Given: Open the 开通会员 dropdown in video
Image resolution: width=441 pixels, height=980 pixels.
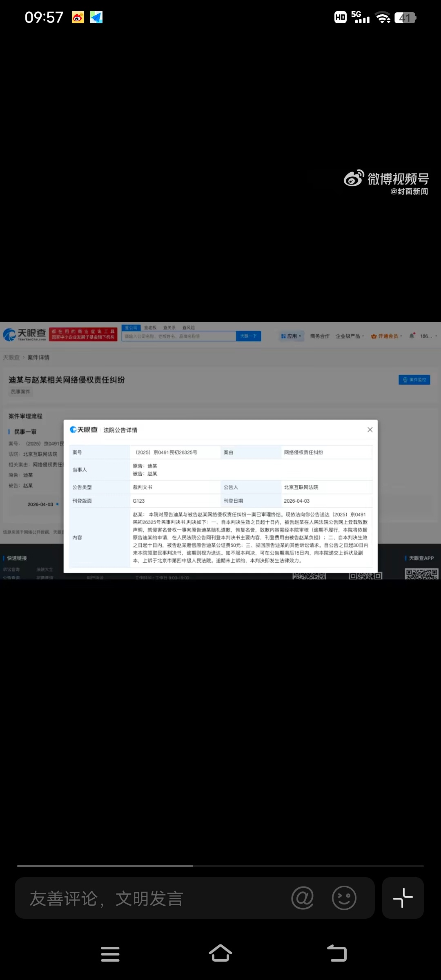Looking at the screenshot, I should 387,336.
